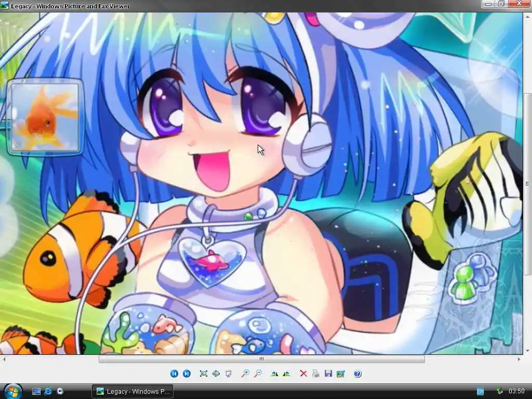This screenshot has width=532, height=399.
Task: Go to the next image
Action: point(187,374)
